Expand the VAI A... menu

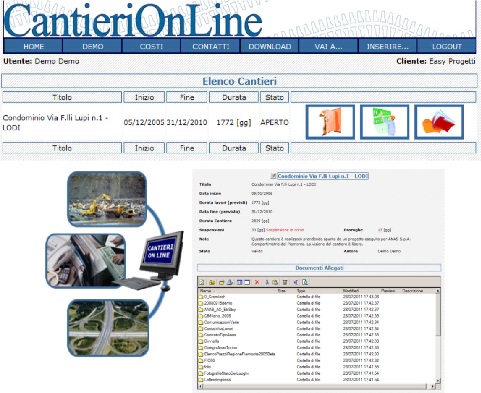point(329,46)
